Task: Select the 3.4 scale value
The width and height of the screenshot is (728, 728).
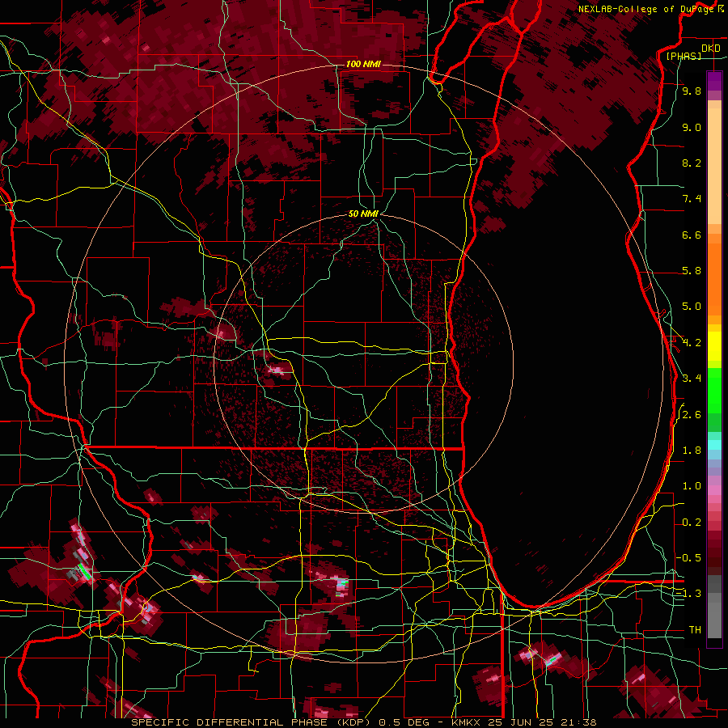Action: coord(692,379)
